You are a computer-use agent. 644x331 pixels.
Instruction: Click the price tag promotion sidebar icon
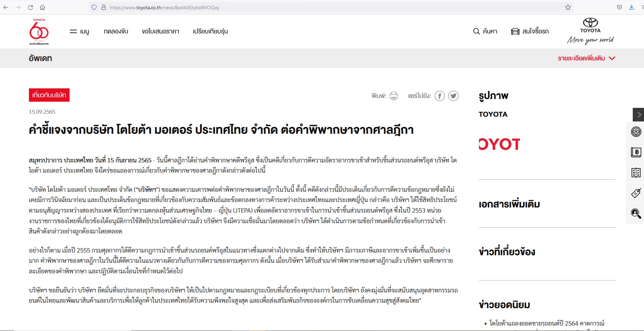coord(636,193)
